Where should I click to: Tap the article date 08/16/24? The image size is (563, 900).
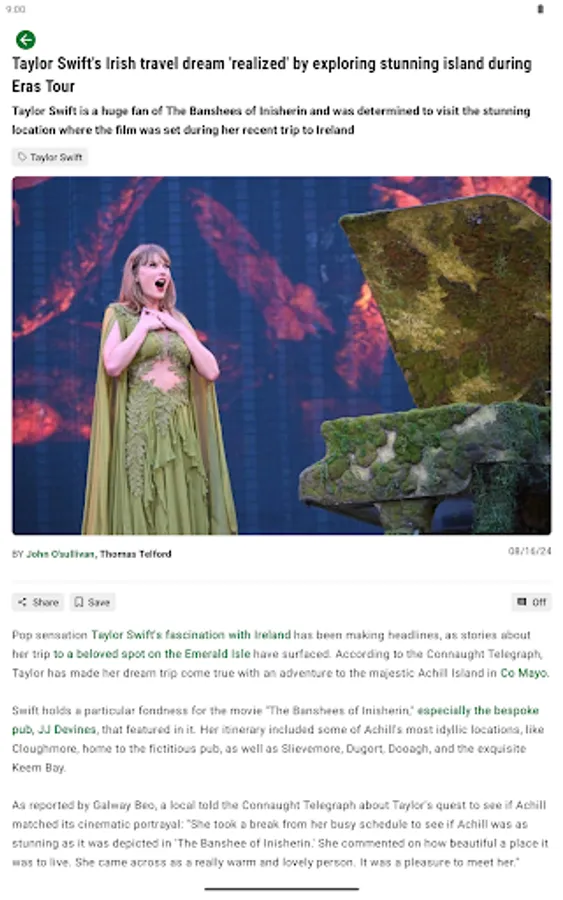529,551
